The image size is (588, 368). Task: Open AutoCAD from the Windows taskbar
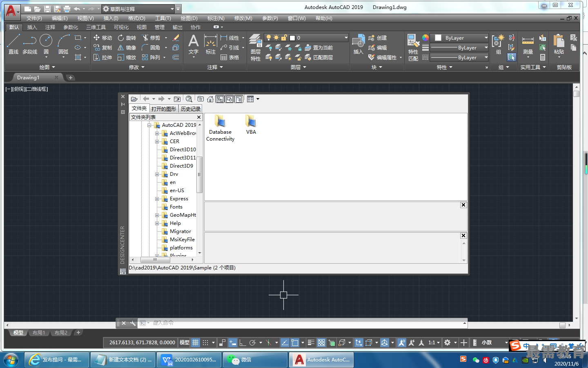pos(322,360)
